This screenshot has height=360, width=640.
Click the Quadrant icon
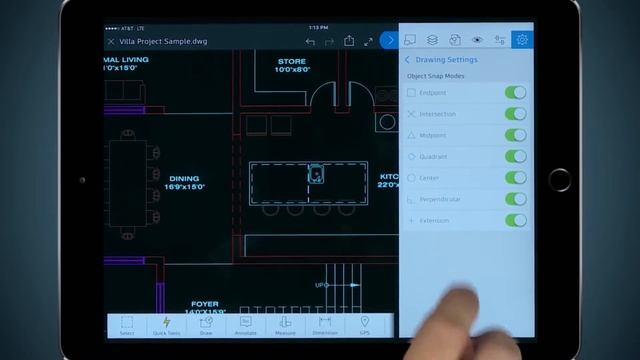tap(411, 156)
